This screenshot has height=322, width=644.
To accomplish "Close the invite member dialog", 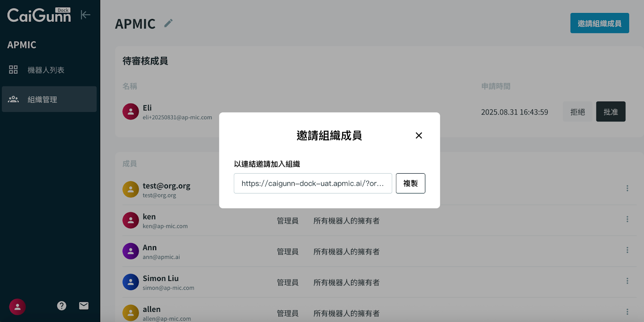I will [x=419, y=135].
